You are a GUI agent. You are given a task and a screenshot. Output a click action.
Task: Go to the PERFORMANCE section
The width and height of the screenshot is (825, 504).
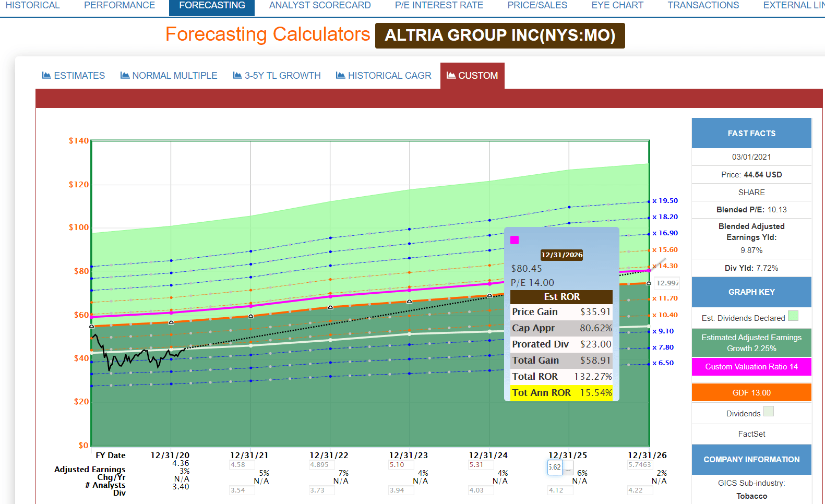pos(119,5)
